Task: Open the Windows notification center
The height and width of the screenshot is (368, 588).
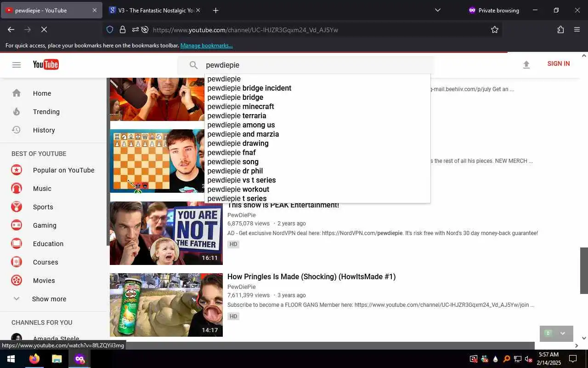Action: [x=573, y=359]
